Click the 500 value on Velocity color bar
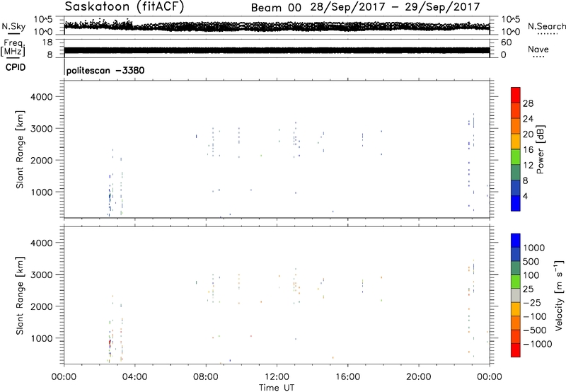The width and height of the screenshot is (566, 392). (531, 262)
